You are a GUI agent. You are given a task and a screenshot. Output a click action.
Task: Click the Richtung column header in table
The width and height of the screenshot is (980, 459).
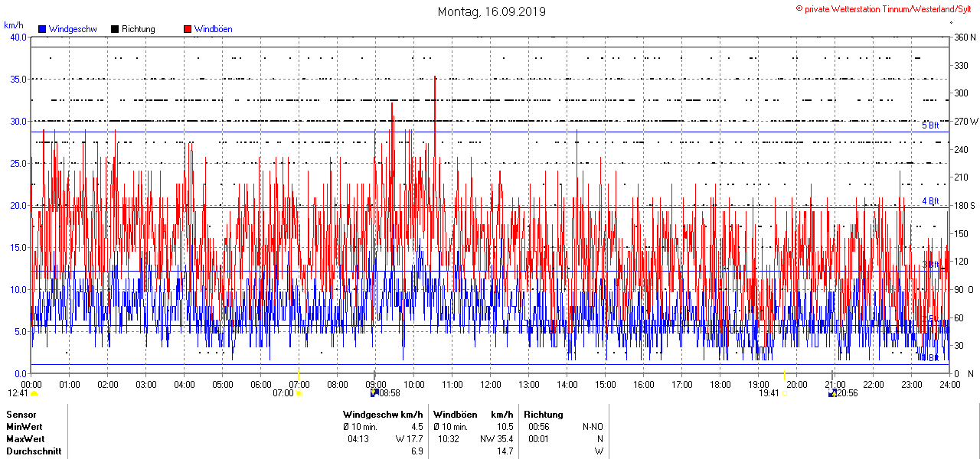544,415
